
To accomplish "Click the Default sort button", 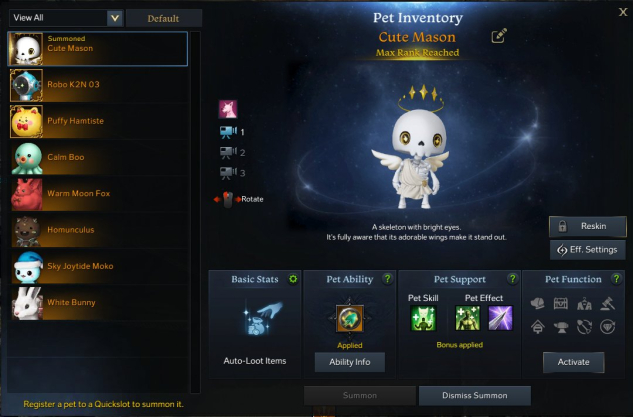I will (x=163, y=18).
